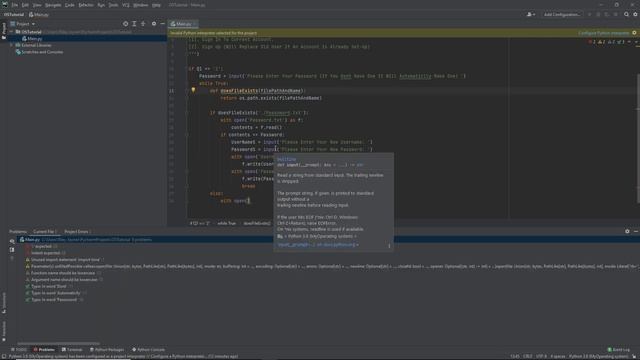Open the Python Console tool window
Image resolution: width=640 pixels, height=360 pixels.
(x=149, y=350)
